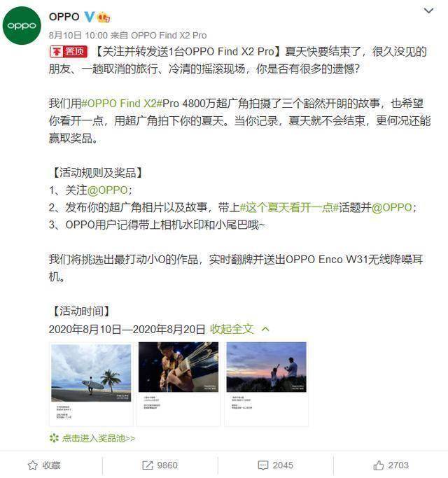The width and height of the screenshot is (448, 478).
Task: Open the #这个夏天看开一点# topic link
Action: 289,208
